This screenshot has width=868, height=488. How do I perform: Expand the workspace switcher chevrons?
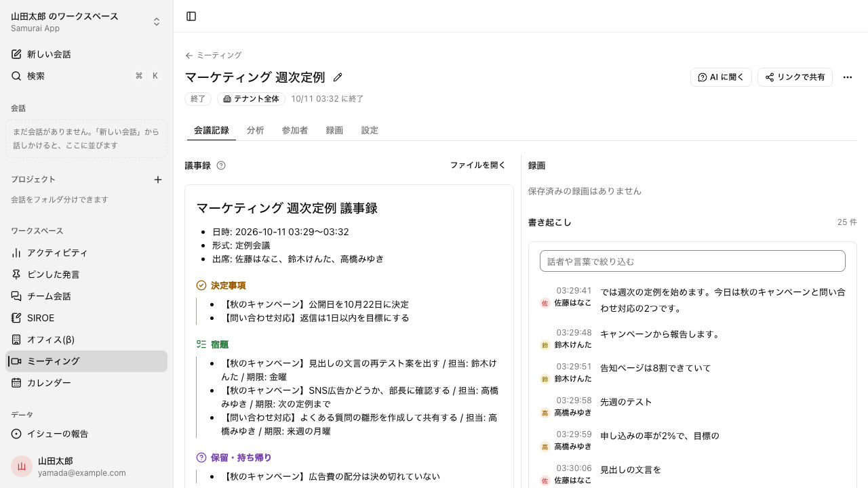point(157,22)
